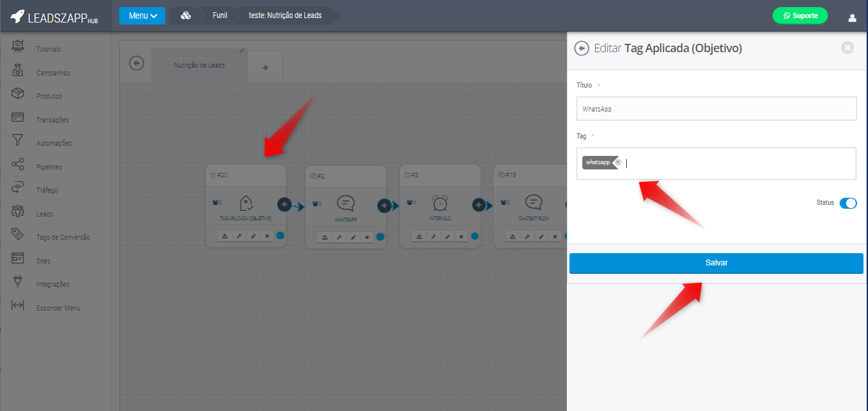Open Pipelines from the sidebar icon
Screen dimensions: 868x411
point(18,164)
